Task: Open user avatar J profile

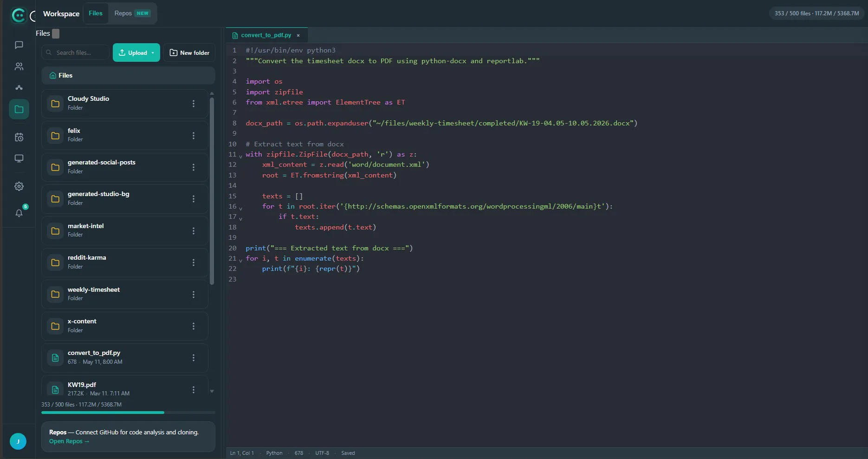Action: click(x=18, y=441)
